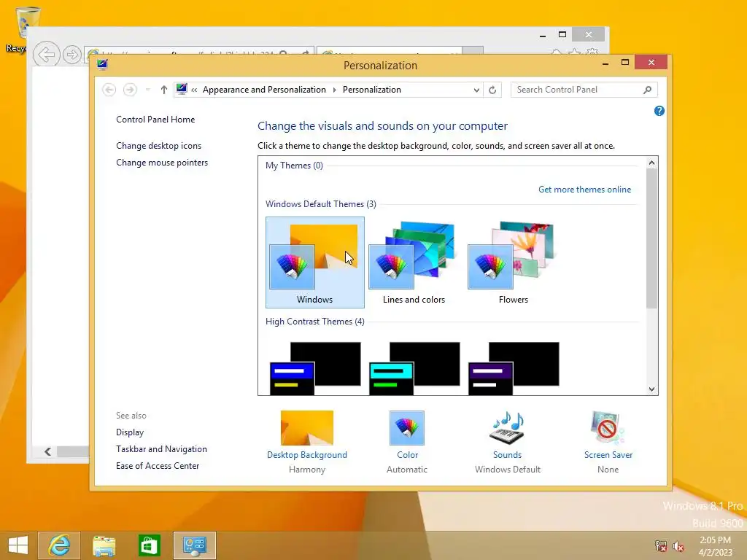
Task: Click the Forward arrow in Personalization window
Action: click(130, 90)
